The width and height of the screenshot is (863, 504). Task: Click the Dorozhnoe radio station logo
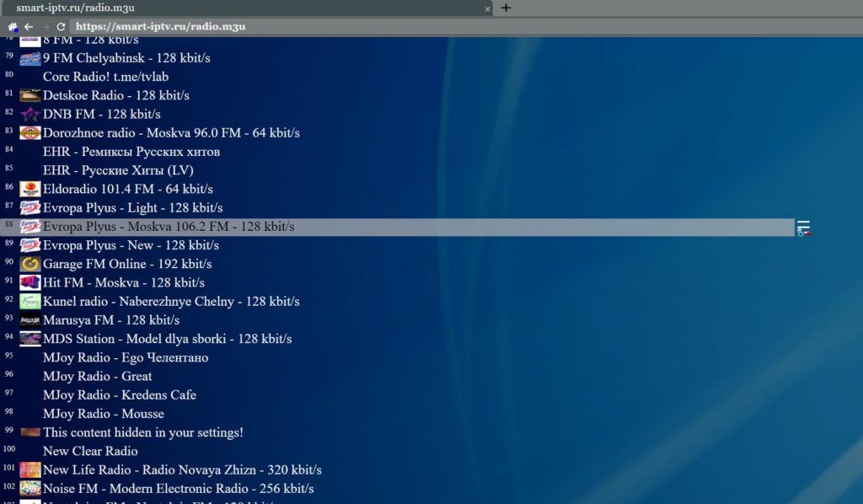coord(30,133)
